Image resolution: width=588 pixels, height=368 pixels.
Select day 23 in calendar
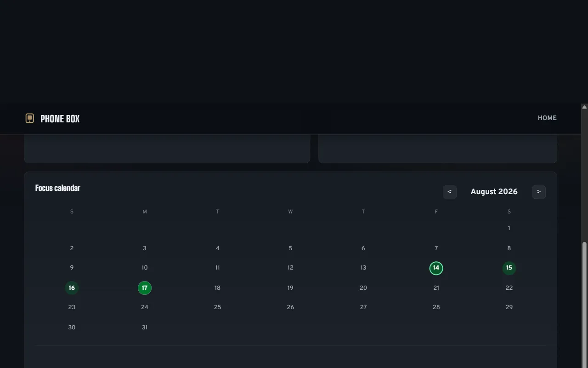tap(72, 307)
